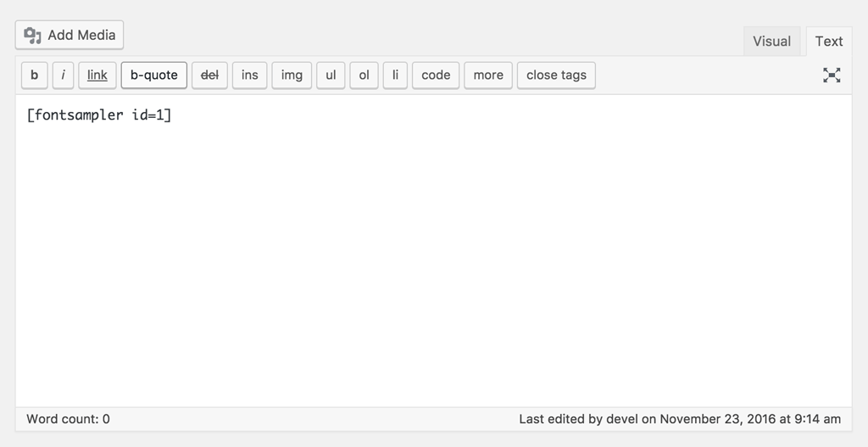Image resolution: width=868 pixels, height=447 pixels.
Task: Insert italic tag with i button
Action: click(63, 75)
